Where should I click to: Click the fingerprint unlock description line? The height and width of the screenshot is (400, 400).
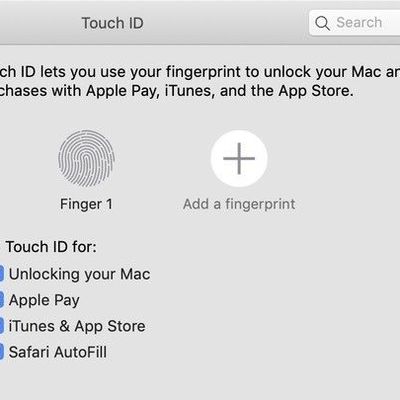click(x=200, y=72)
